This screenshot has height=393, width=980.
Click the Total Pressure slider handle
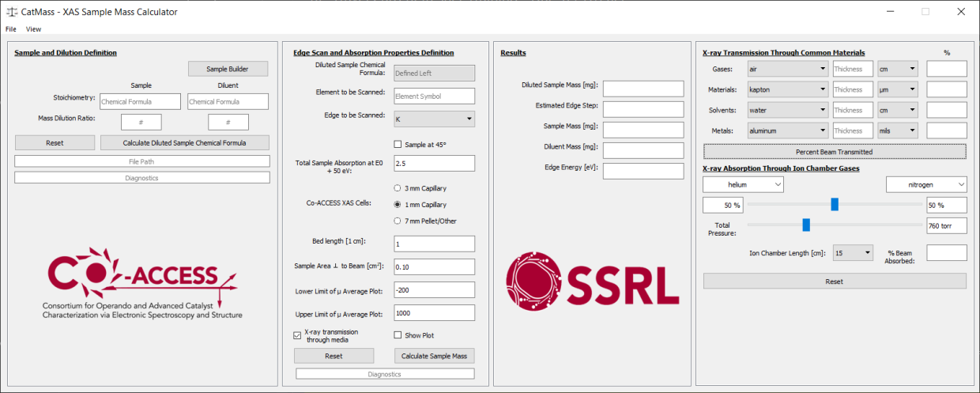tap(806, 225)
